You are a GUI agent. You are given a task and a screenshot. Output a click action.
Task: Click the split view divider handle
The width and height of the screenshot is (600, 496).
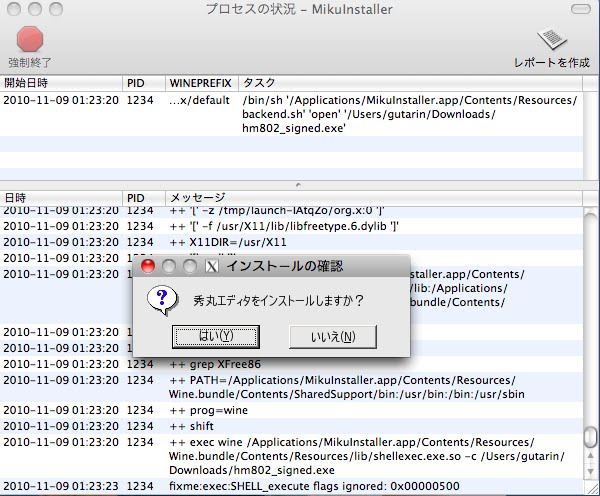click(298, 185)
